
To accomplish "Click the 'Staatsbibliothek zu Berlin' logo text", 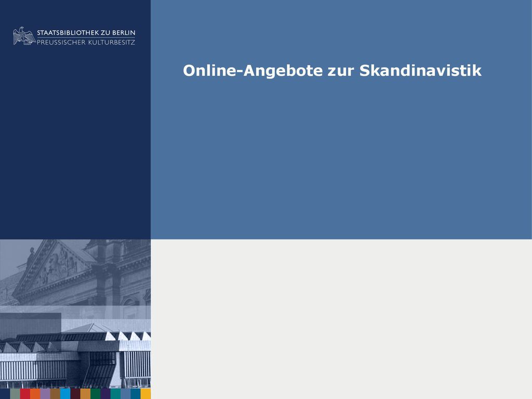I will pos(86,33).
